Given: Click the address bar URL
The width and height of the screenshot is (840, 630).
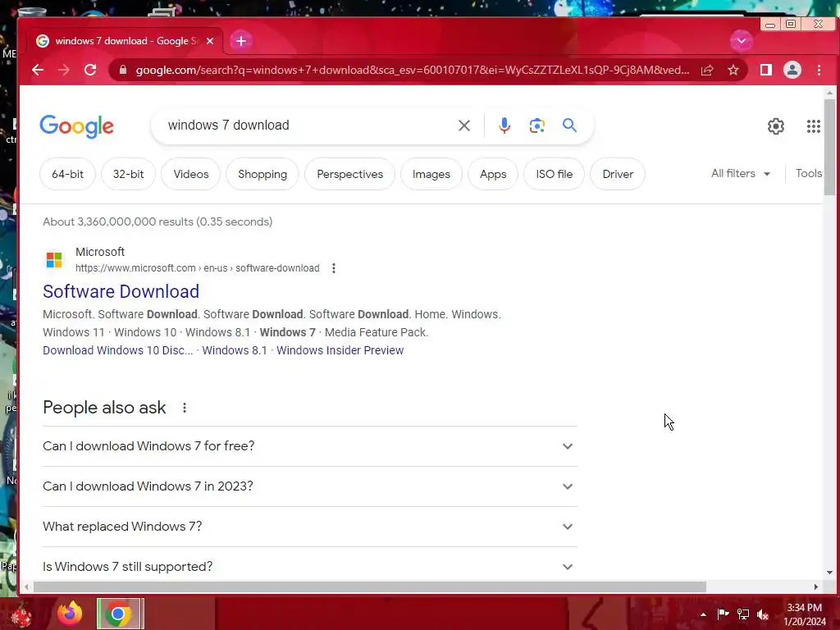Looking at the screenshot, I should [413, 70].
